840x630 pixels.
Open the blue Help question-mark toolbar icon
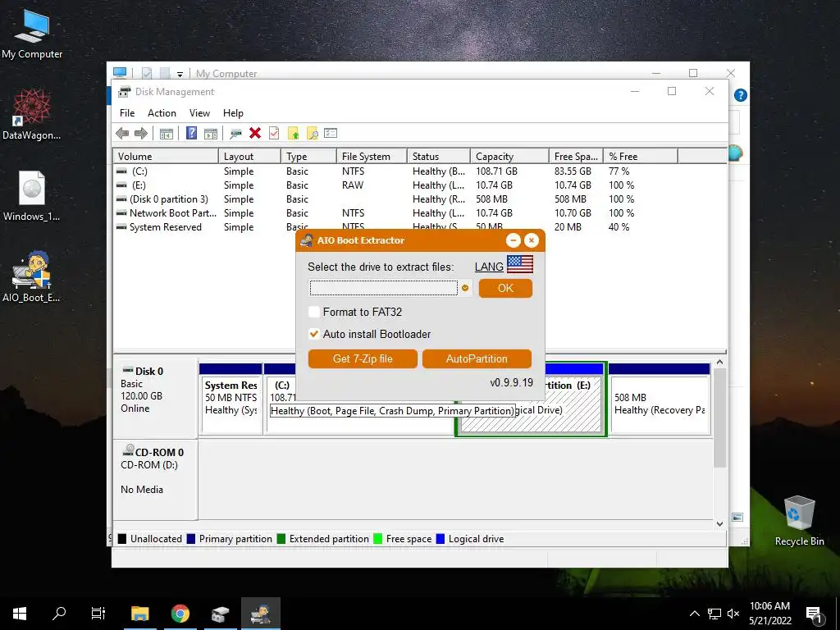pyautogui.click(x=191, y=133)
